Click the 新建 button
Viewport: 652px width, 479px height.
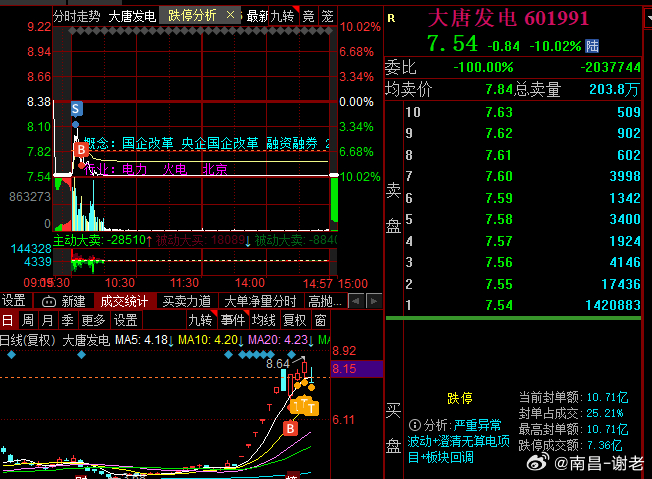[64, 301]
